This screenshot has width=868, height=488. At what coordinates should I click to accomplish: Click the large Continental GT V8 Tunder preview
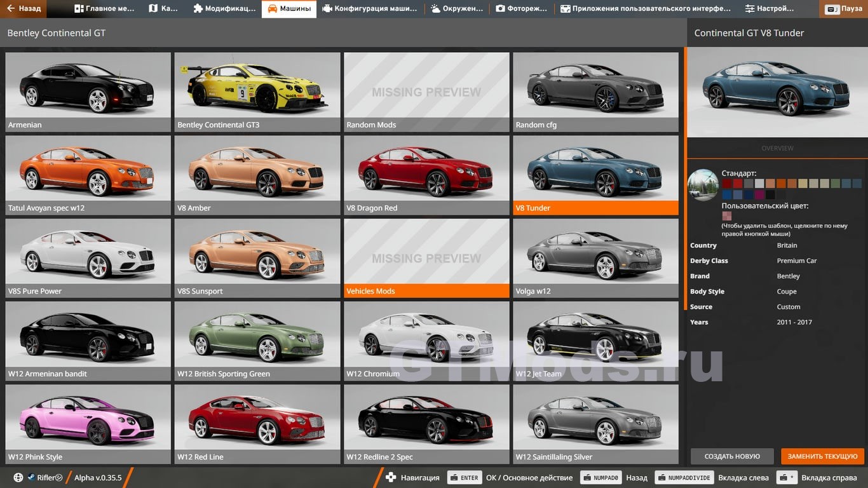[x=778, y=92]
